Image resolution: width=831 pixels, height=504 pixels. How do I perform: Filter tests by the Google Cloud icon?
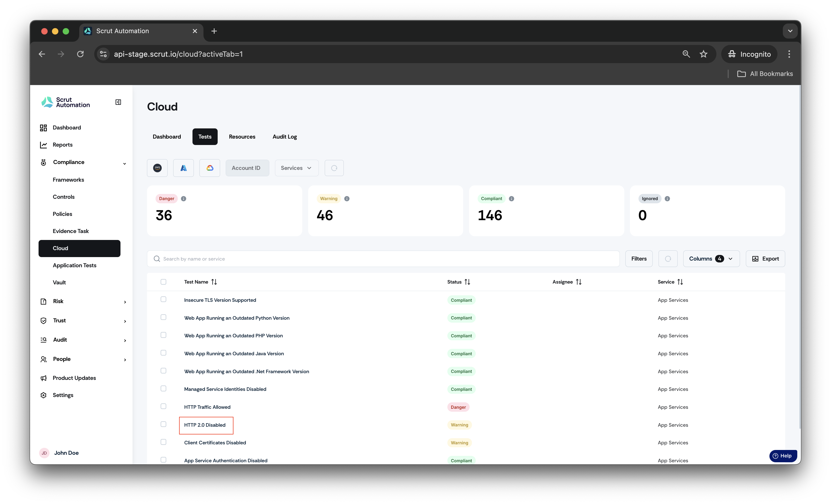pyautogui.click(x=210, y=168)
